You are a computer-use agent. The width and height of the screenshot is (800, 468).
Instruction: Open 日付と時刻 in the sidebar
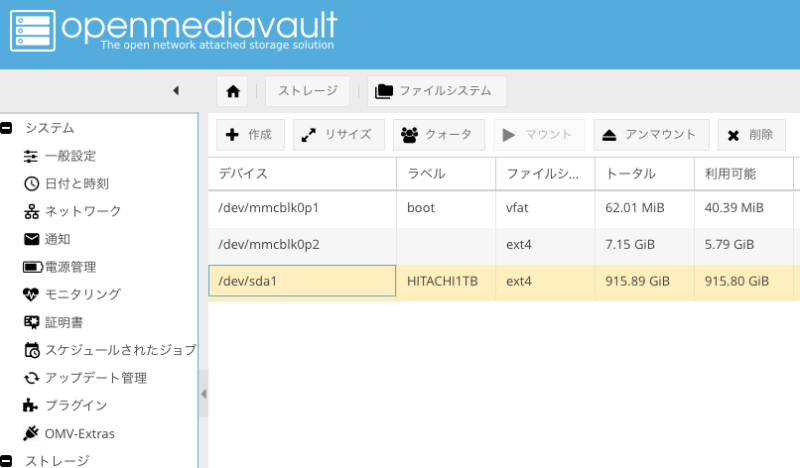click(x=66, y=184)
